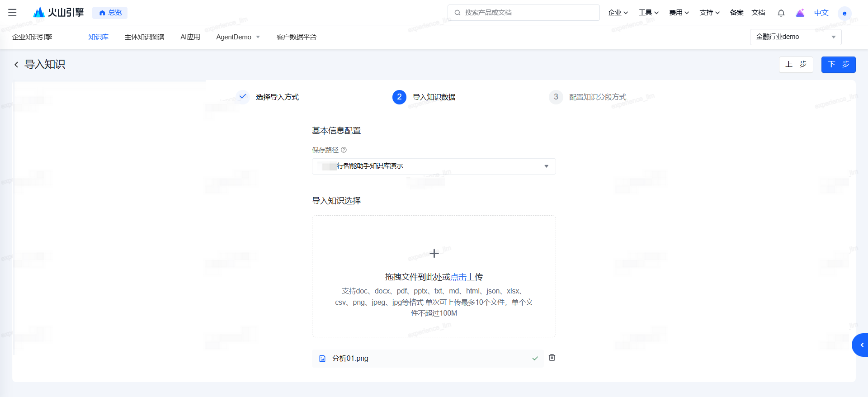The width and height of the screenshot is (868, 397).
Task: Go back using the arrow beside 导入知识
Action: pos(16,65)
